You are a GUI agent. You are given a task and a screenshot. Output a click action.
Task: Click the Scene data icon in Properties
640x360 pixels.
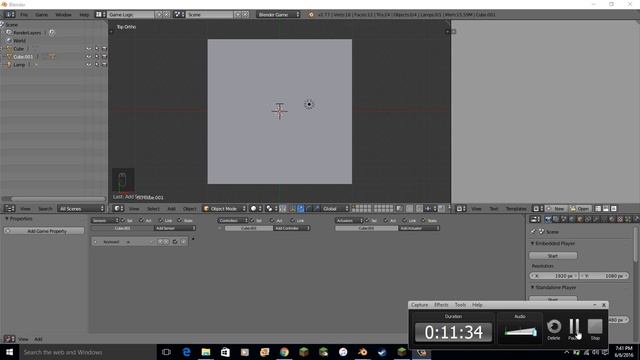[542, 231]
